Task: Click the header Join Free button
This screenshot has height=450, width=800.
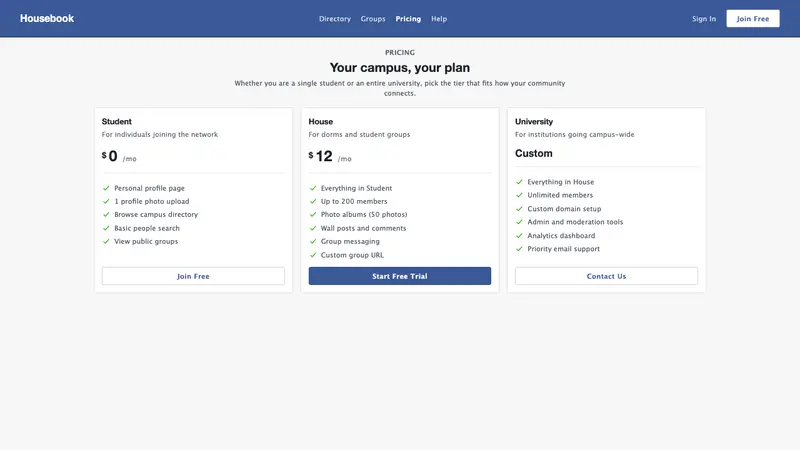Action: click(x=753, y=18)
